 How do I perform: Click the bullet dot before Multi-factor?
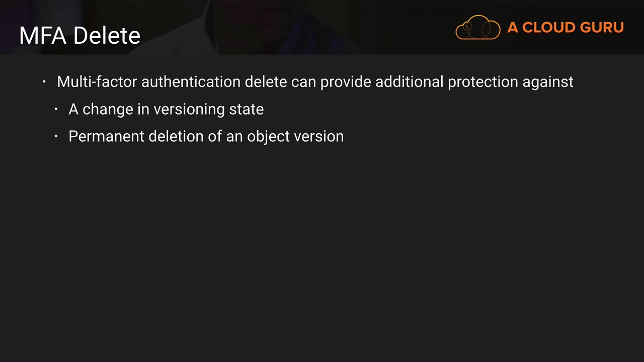[44, 81]
